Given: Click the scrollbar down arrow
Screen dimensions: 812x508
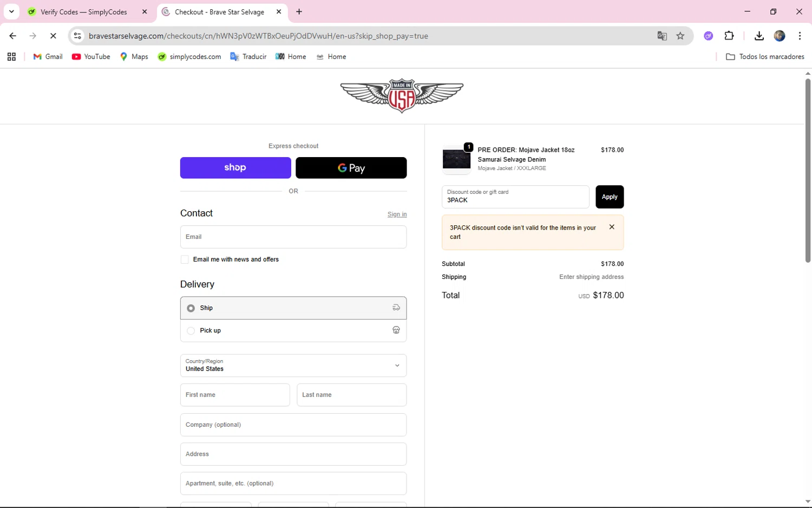Looking at the screenshot, I should [807, 502].
